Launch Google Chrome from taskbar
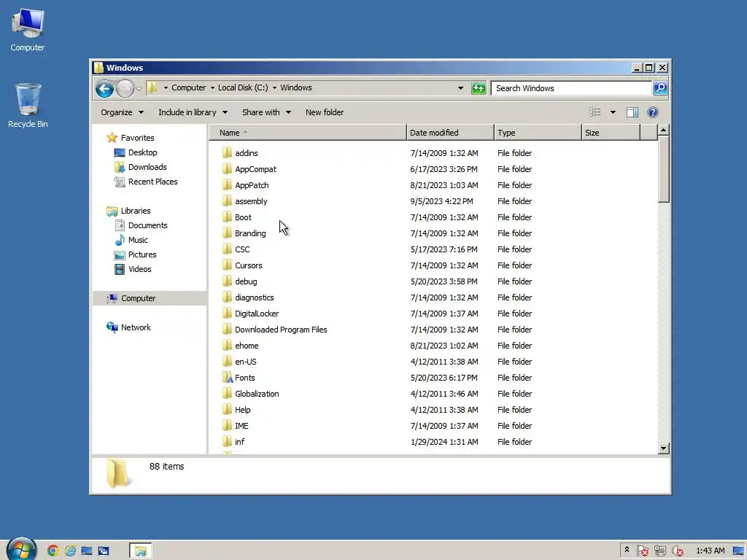The image size is (747, 560). click(53, 551)
